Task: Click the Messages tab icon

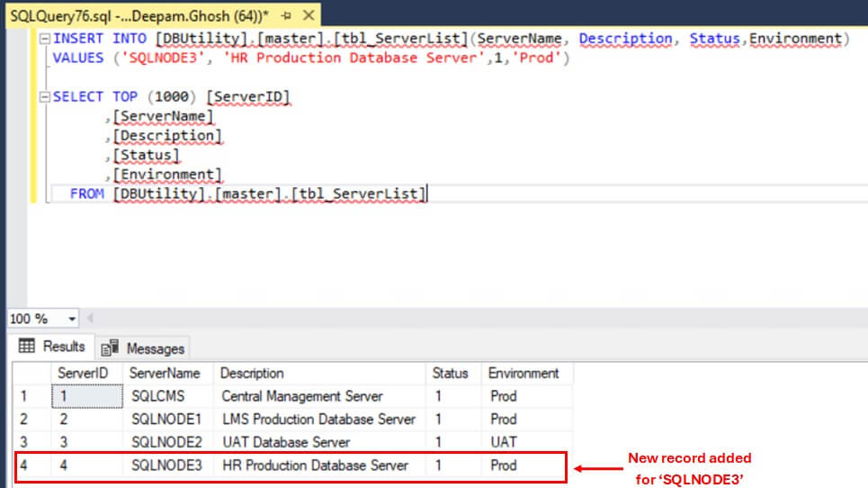Action: [x=111, y=348]
